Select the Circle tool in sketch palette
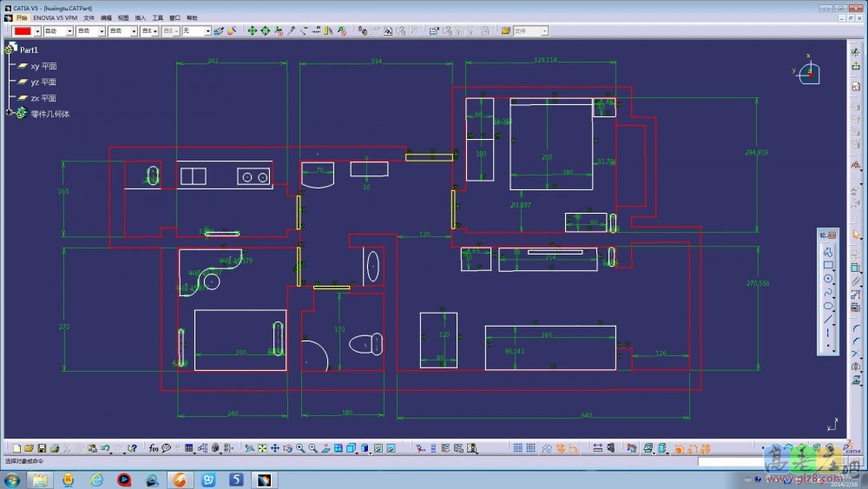The height and width of the screenshot is (489, 868). tap(828, 279)
